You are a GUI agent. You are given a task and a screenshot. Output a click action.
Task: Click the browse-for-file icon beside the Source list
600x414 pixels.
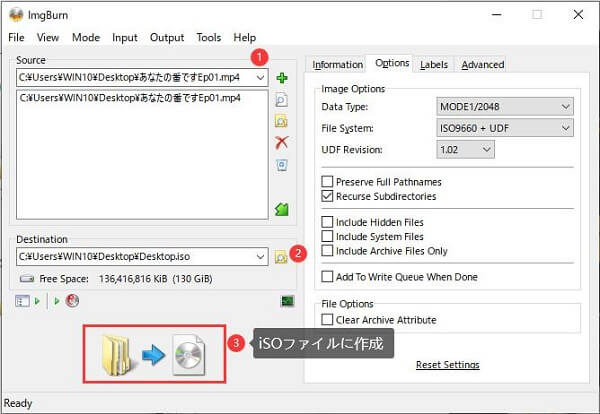(282, 100)
